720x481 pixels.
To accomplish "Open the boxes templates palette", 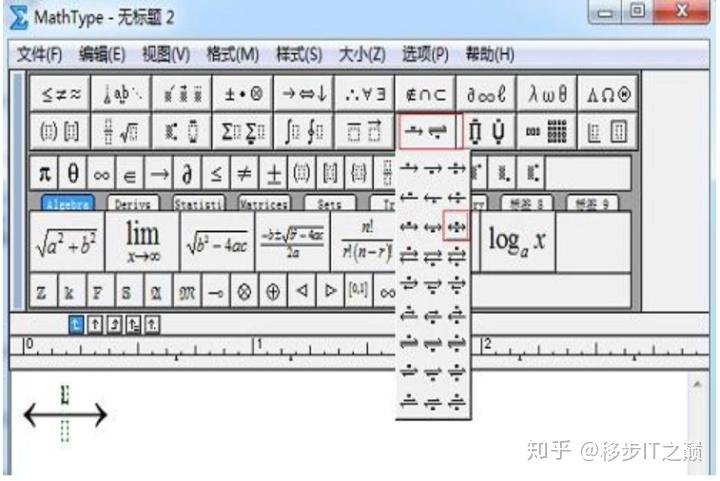I will (608, 132).
